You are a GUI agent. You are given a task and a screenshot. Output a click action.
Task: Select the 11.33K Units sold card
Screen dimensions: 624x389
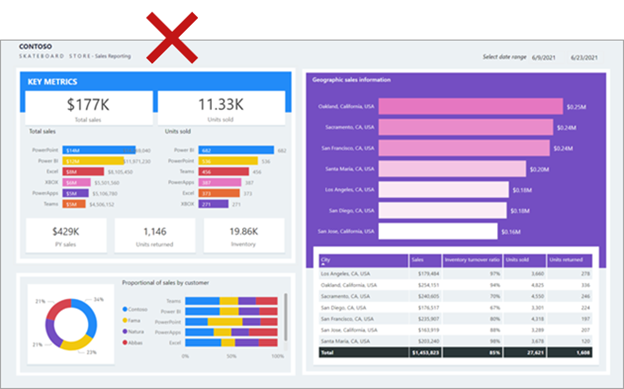(x=221, y=108)
